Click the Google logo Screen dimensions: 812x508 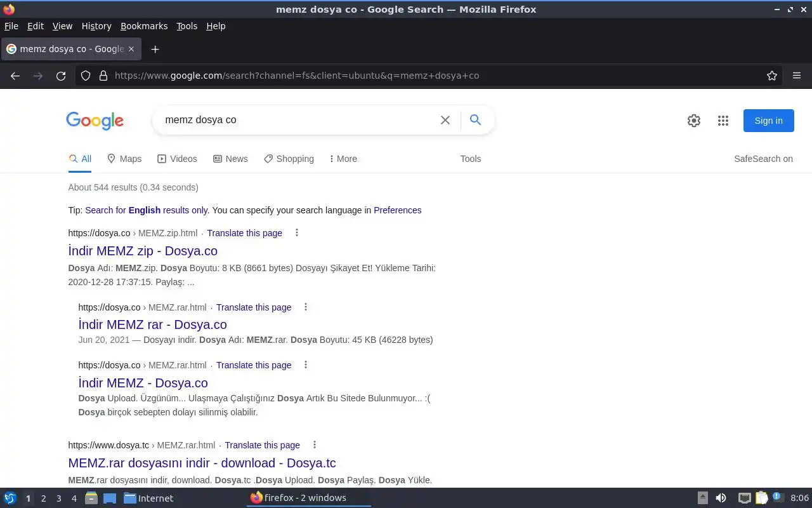(x=95, y=121)
